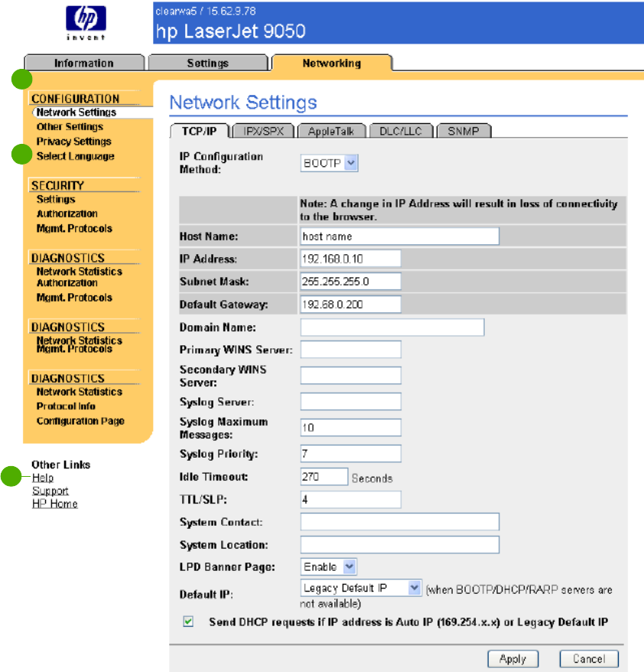
Task: Open Authorization under the SECURITY section
Action: (x=67, y=214)
